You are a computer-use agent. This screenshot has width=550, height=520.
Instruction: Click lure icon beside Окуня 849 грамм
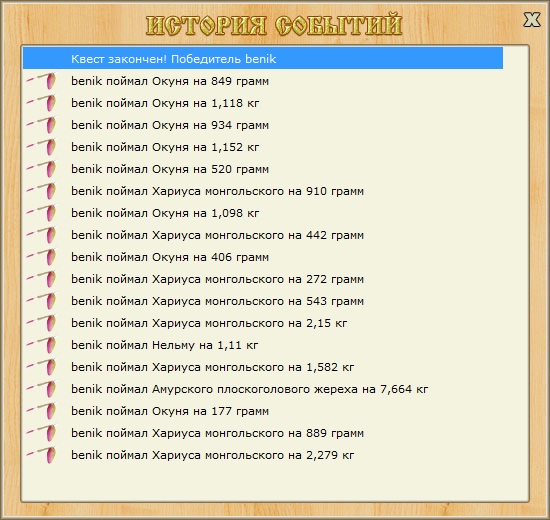point(41,81)
